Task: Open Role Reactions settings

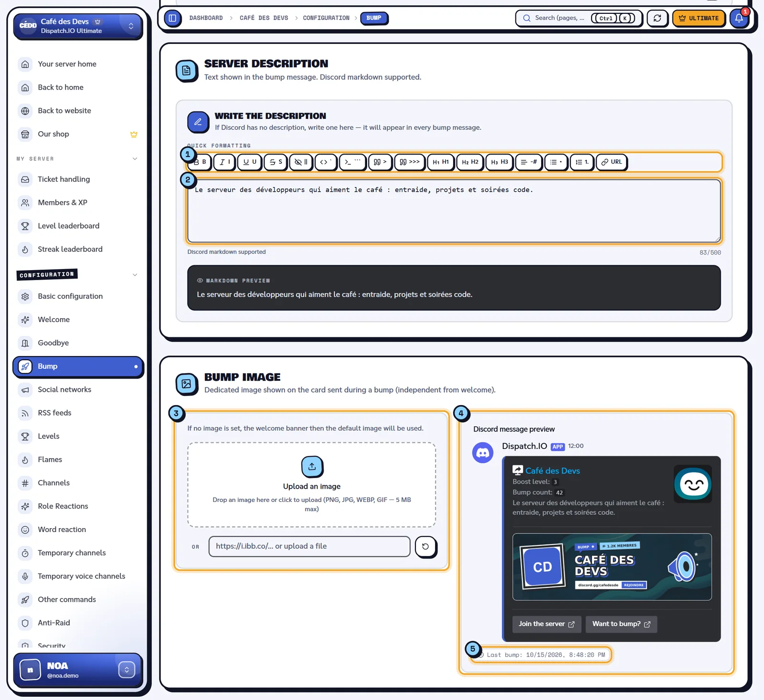Action: coord(78,506)
